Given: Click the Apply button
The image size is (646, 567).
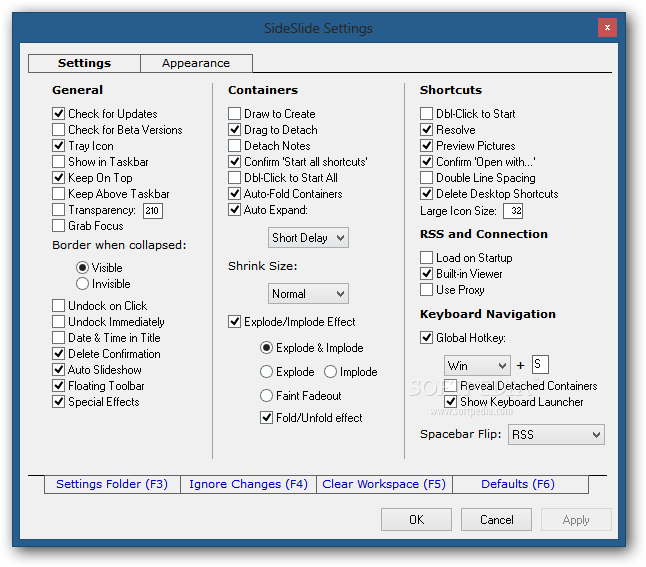Looking at the screenshot, I should (x=576, y=520).
